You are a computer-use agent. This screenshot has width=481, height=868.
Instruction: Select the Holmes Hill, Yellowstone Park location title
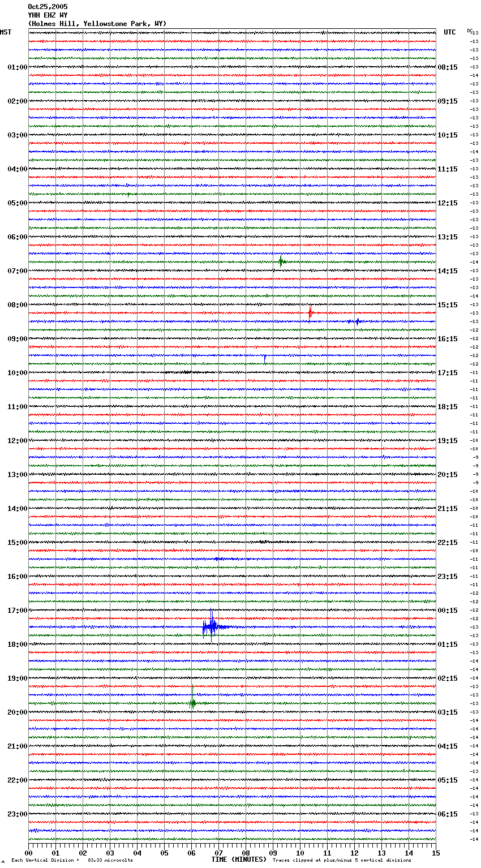pos(97,24)
